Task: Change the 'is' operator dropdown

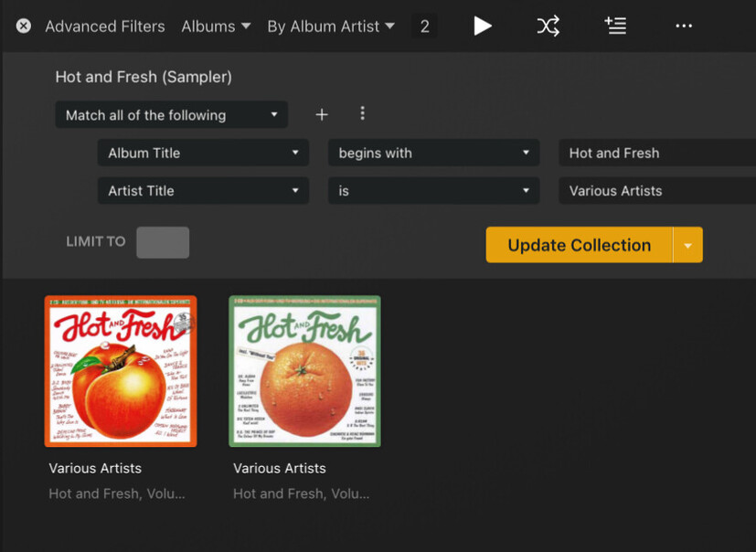Action: pos(433,190)
